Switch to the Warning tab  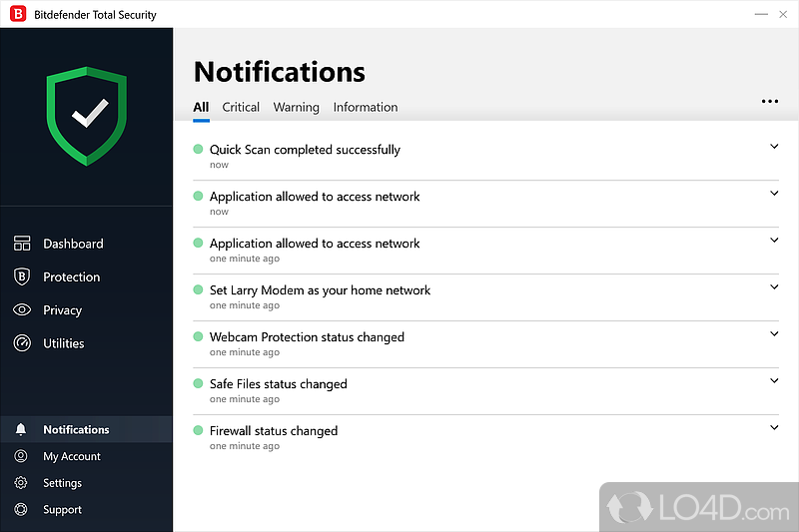coord(297,108)
